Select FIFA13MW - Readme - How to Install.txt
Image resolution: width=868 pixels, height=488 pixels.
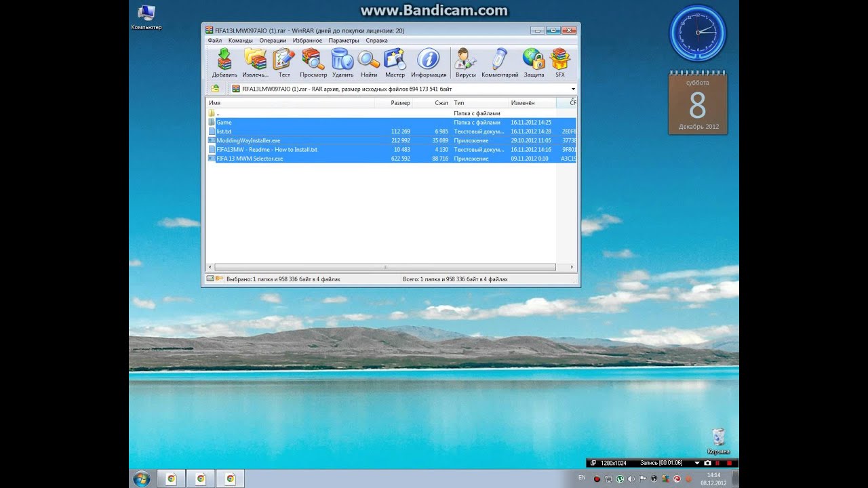tap(391, 149)
